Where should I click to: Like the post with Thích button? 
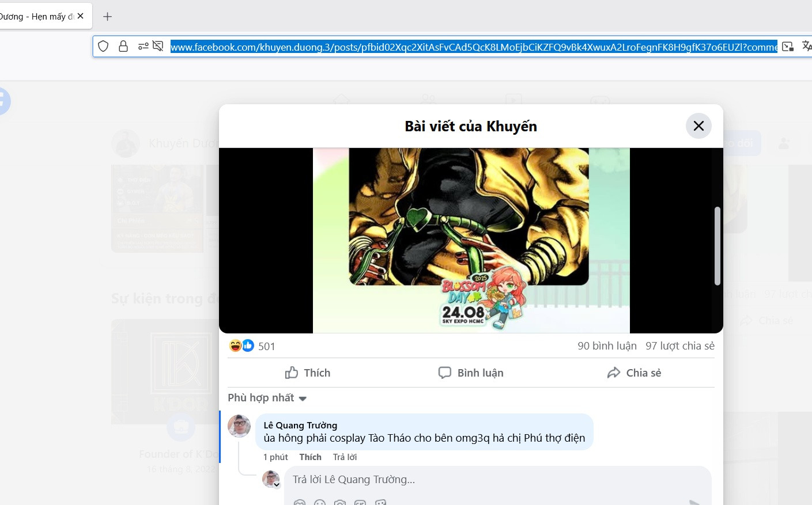pos(308,373)
